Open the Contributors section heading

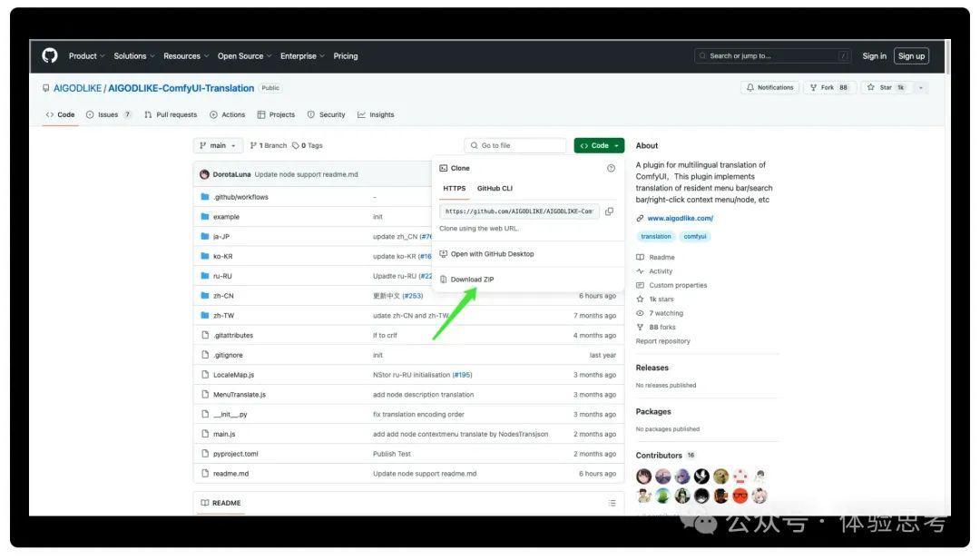(x=659, y=456)
